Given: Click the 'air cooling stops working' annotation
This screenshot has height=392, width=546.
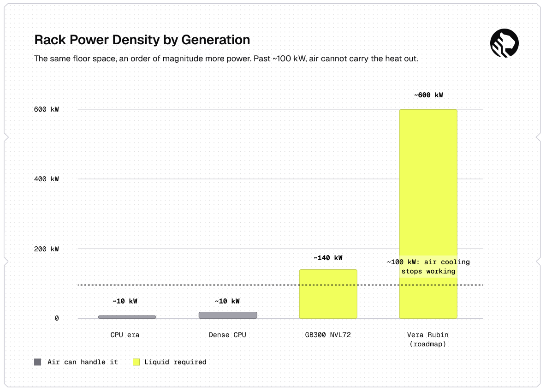Looking at the screenshot, I should (428, 267).
